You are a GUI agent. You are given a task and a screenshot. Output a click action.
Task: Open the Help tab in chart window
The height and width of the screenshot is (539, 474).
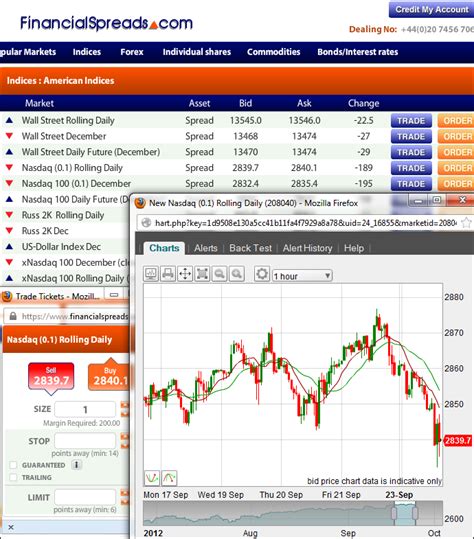tap(354, 248)
